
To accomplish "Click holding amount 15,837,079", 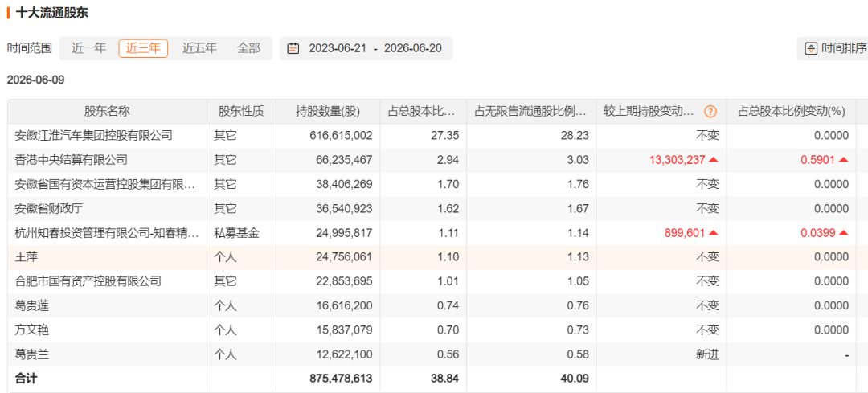I will pyautogui.click(x=344, y=330).
